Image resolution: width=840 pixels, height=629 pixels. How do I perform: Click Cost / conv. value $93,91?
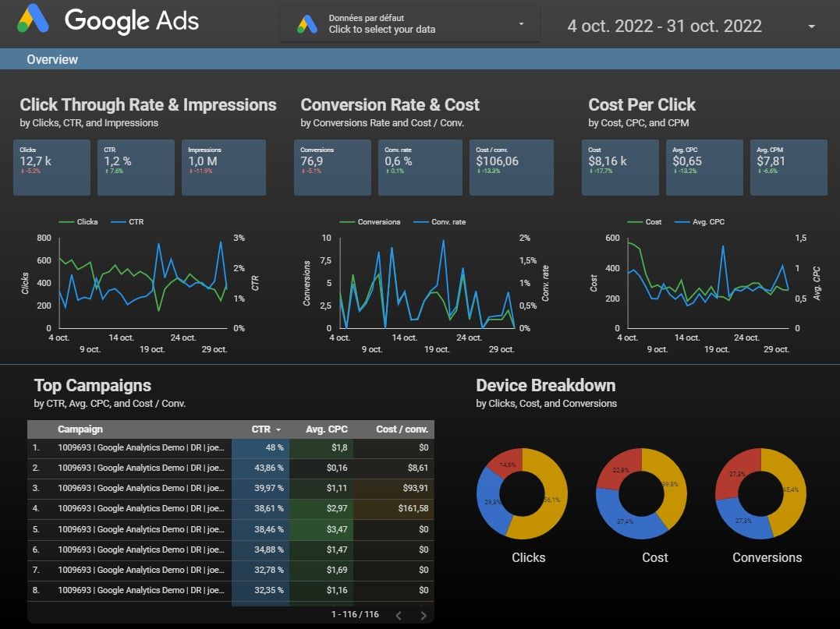click(416, 488)
